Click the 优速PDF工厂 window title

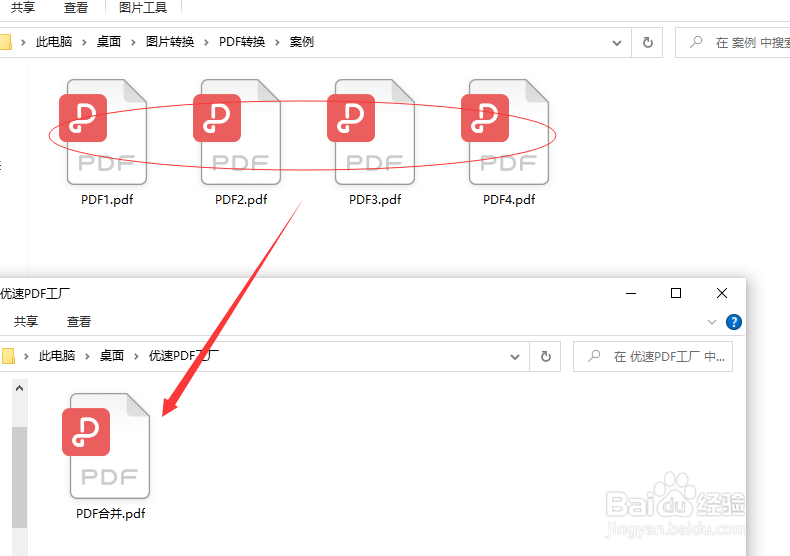[35, 294]
